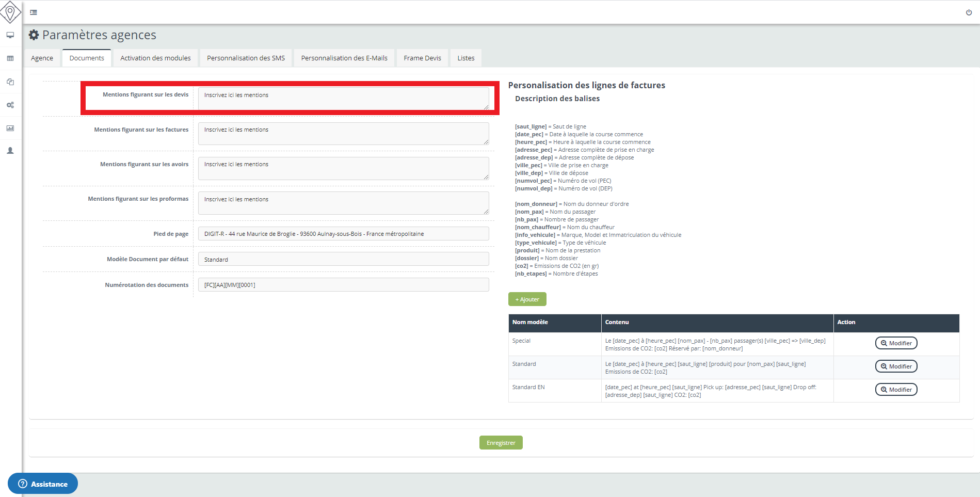Click the Mentions figurant sur les devis field

[x=343, y=99]
